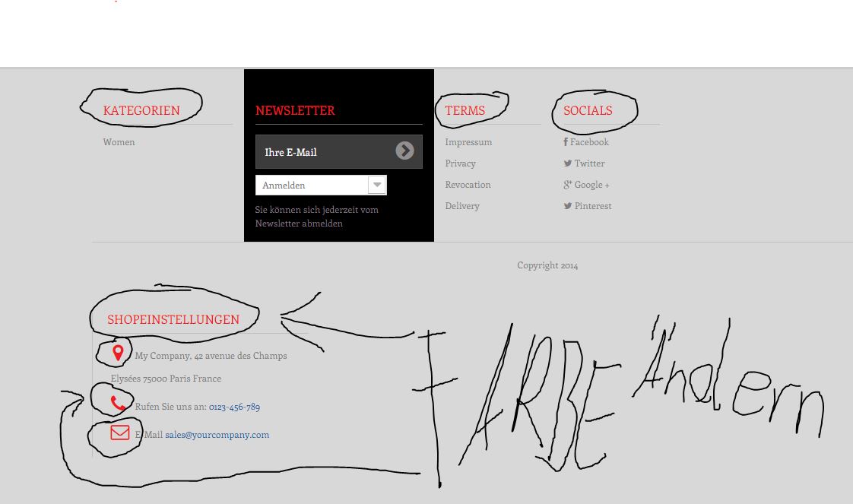Image resolution: width=853 pixels, height=504 pixels.
Task: Click the sales@yourcompany.com email link
Action: point(217,435)
